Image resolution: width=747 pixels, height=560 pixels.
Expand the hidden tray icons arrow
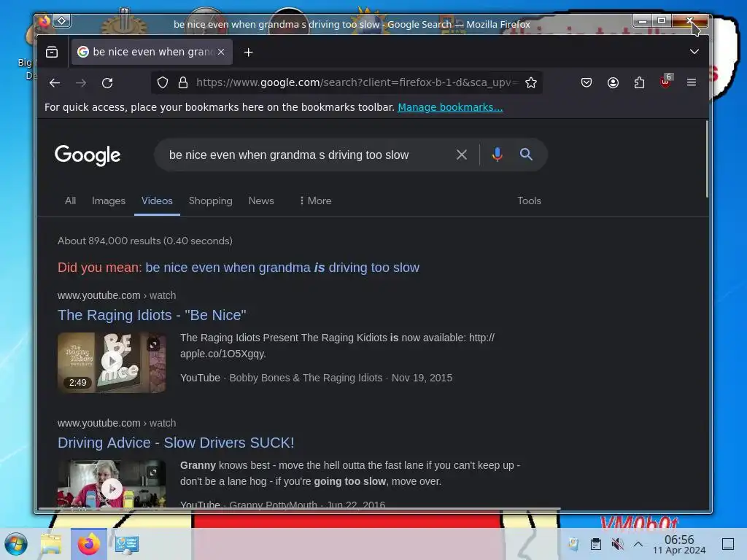click(x=638, y=544)
